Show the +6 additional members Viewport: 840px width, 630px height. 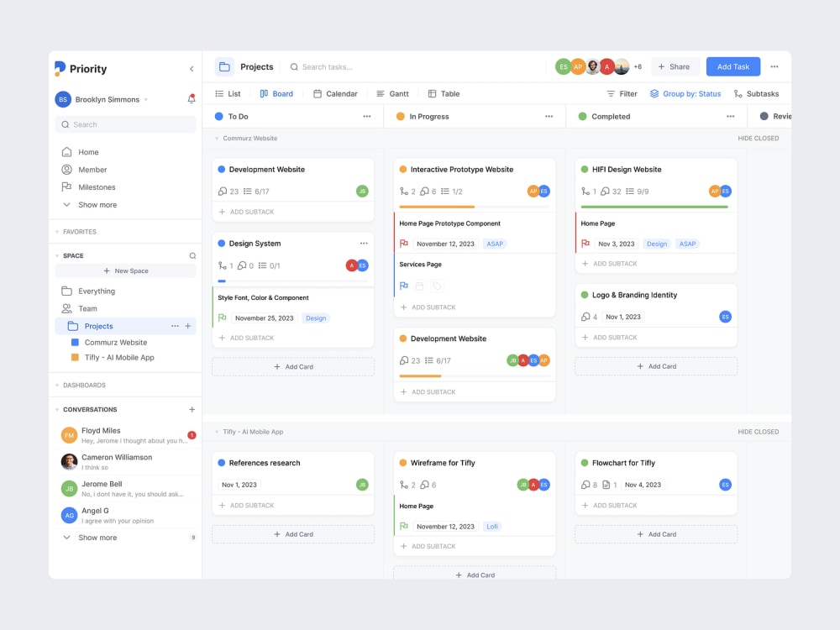click(638, 67)
